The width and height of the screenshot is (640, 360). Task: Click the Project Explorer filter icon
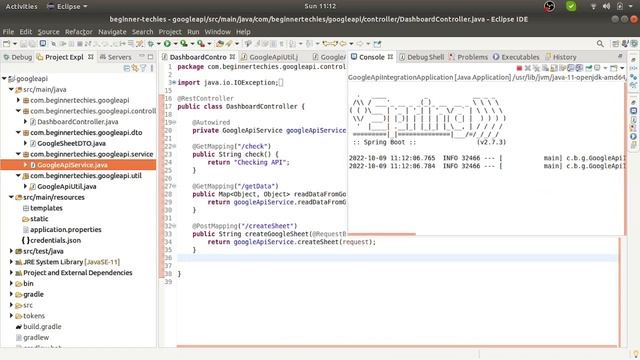(x=143, y=68)
